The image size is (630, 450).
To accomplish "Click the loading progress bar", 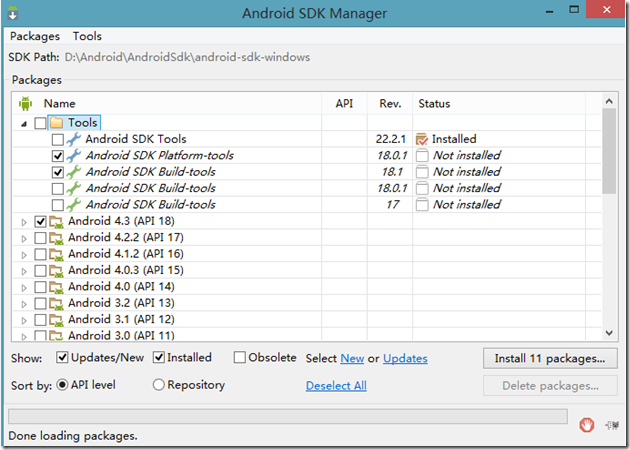I will coord(288,417).
